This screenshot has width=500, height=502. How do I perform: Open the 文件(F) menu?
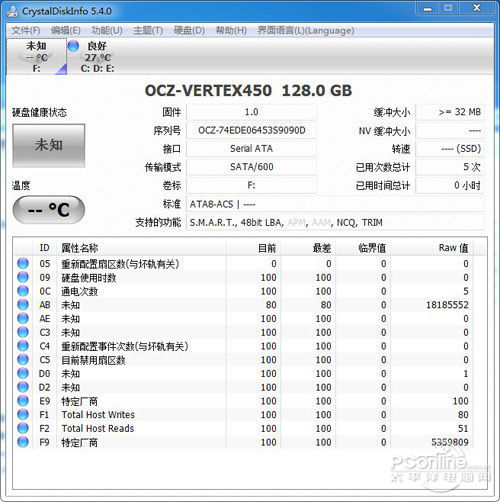[26, 31]
